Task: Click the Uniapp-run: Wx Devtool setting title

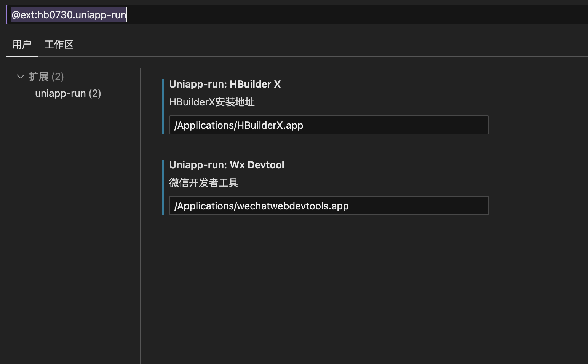Action: 227,165
